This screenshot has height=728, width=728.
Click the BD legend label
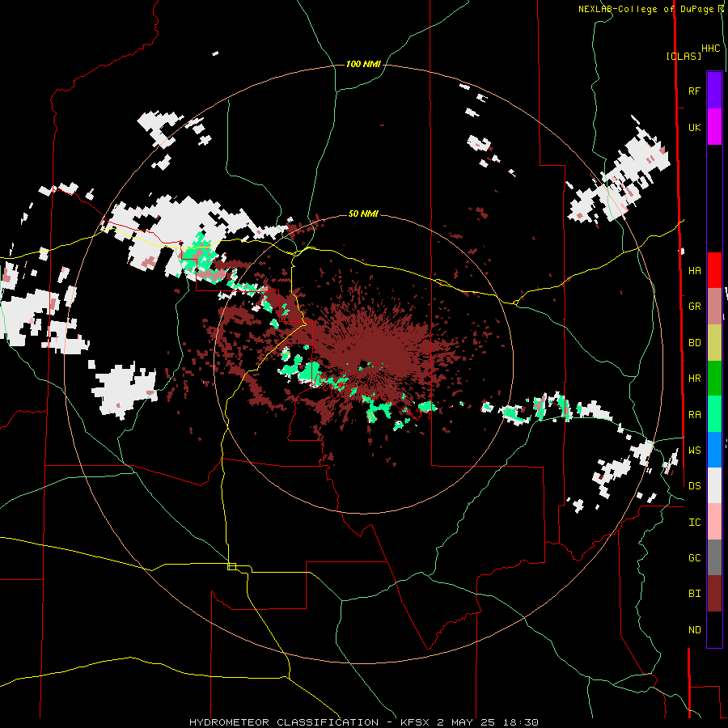[x=694, y=343]
